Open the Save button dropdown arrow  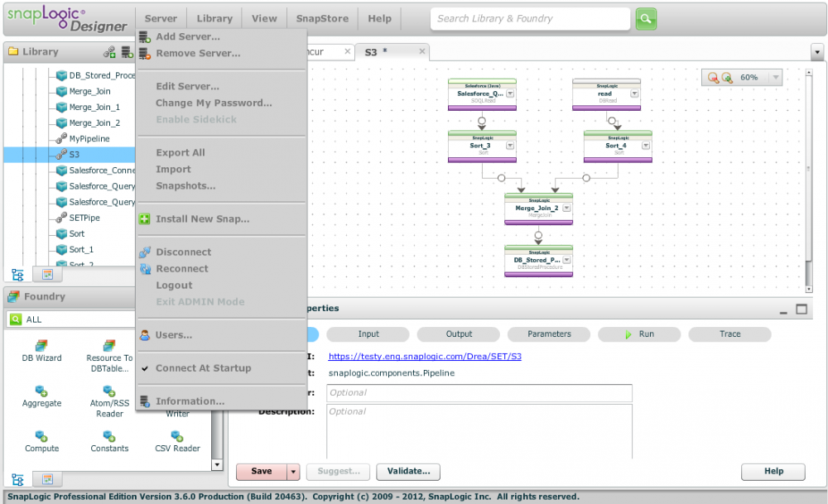(294, 472)
